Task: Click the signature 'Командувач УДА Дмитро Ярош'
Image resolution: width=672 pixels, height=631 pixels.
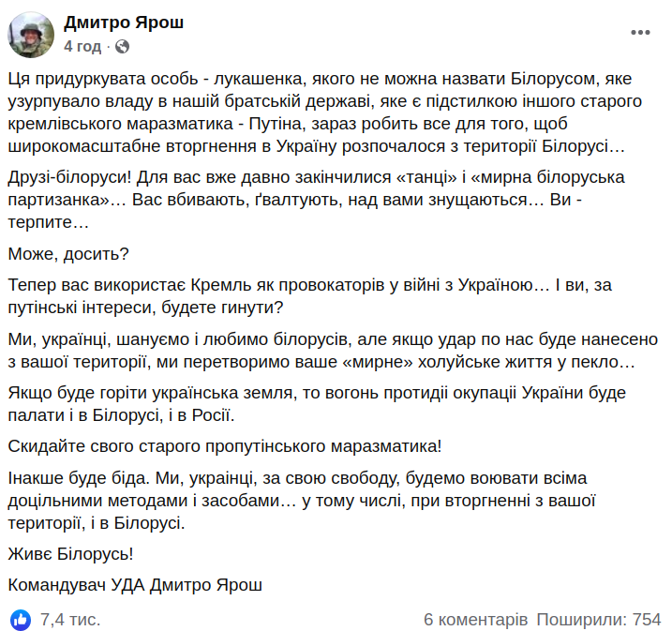Action: [x=135, y=585]
